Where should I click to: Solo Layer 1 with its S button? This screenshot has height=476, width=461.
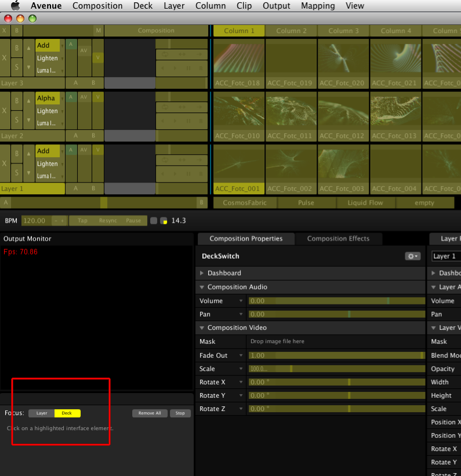(x=17, y=173)
